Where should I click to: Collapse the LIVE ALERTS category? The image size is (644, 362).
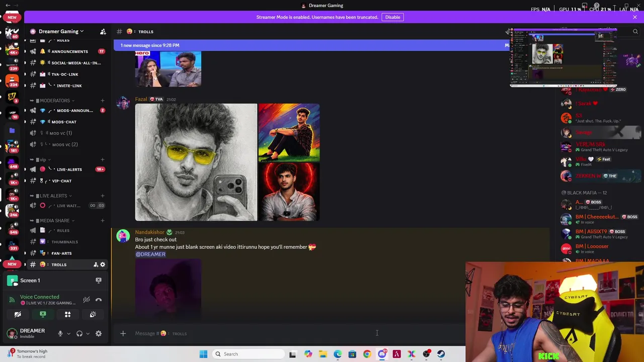[53, 196]
